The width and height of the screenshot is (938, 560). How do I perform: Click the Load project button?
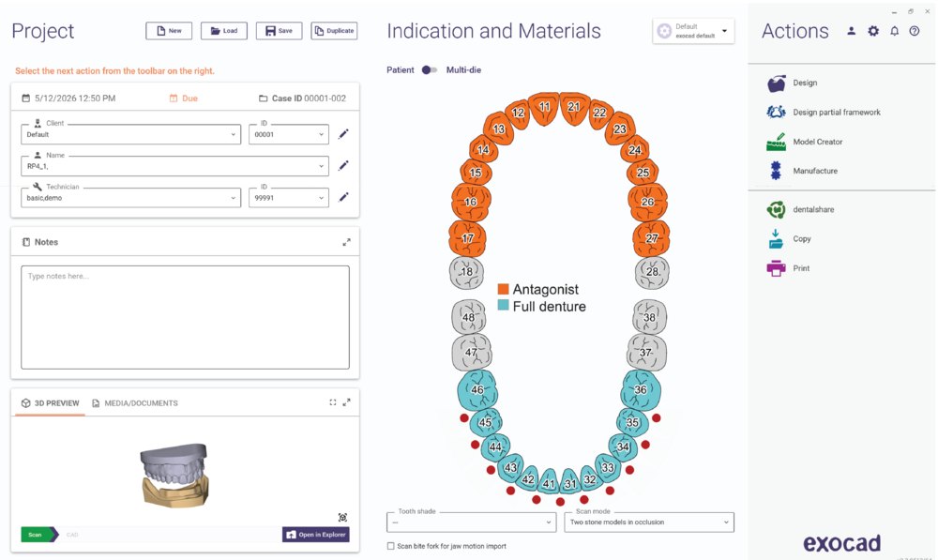pos(224,31)
